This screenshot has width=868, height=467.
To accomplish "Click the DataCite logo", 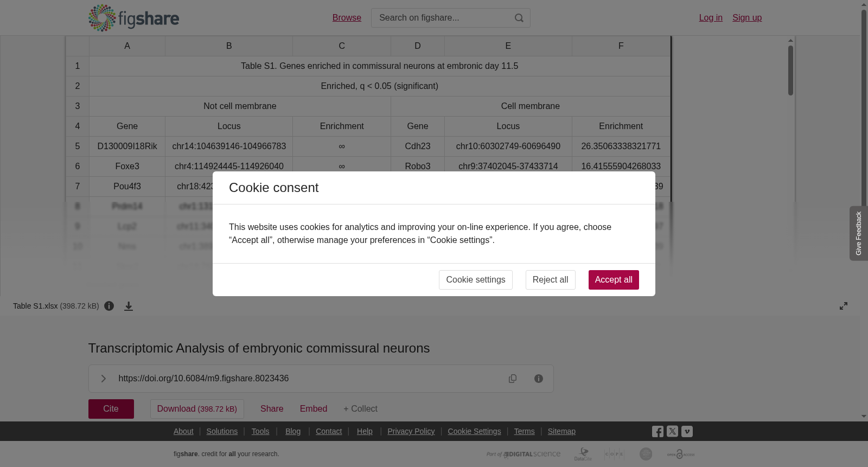I will pos(583,454).
